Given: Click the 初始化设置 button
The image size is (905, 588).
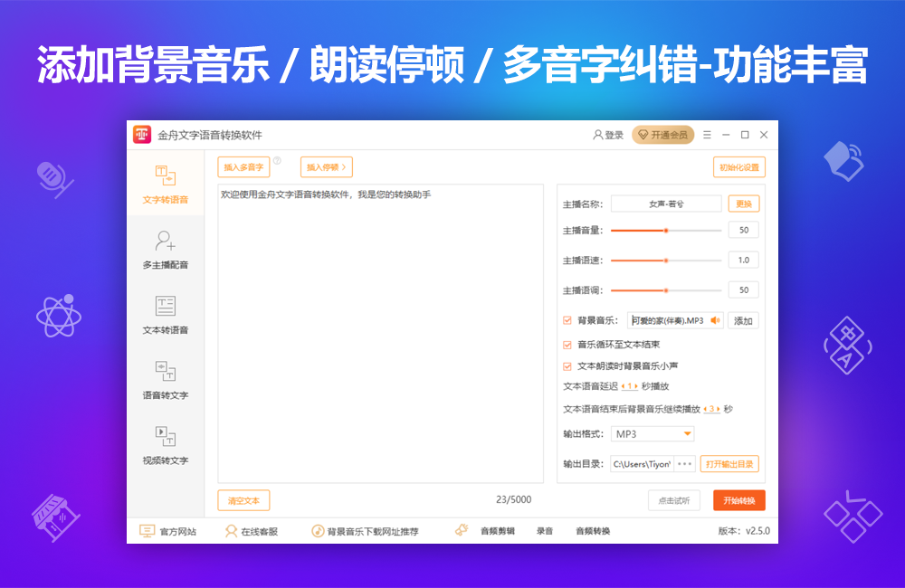Looking at the screenshot, I should click(738, 167).
